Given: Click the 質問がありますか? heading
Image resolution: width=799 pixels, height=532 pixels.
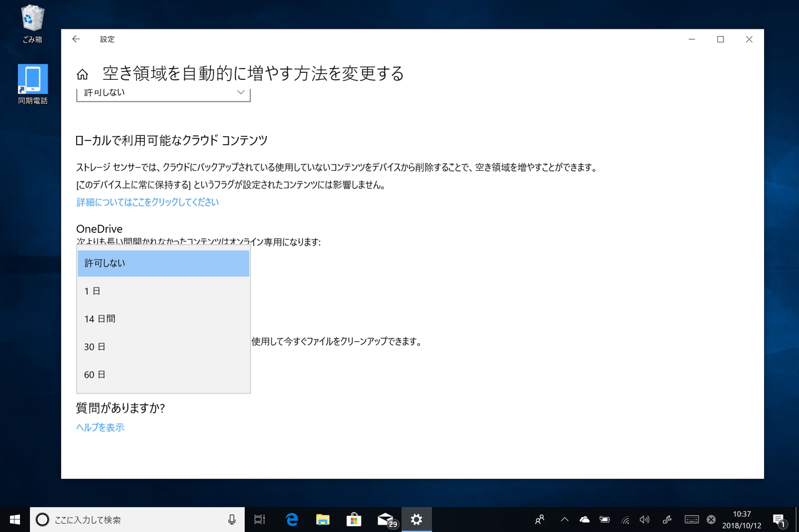Looking at the screenshot, I should click(x=120, y=408).
